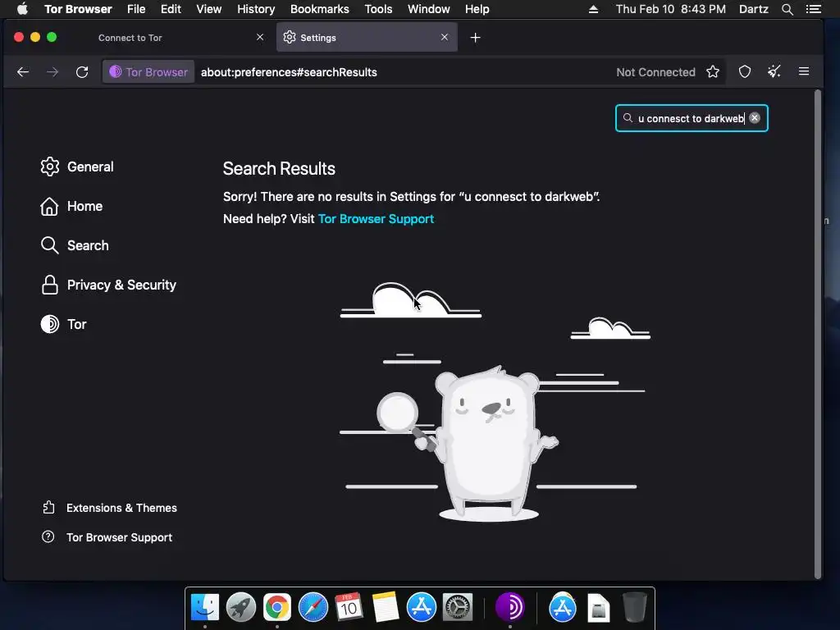840x630 pixels.
Task: Switch to the Connect to Tor tab
Action: click(180, 38)
